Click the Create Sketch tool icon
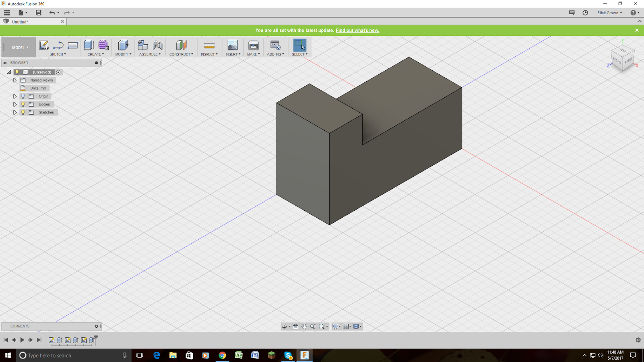Screen dimensions: 644x362 pos(43,45)
